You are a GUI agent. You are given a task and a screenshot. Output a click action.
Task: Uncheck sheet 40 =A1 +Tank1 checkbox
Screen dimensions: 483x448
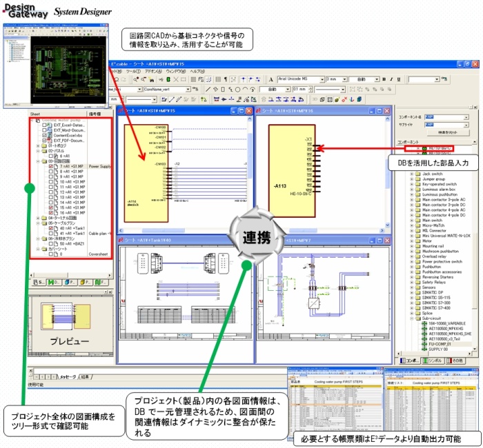[x=51, y=228]
